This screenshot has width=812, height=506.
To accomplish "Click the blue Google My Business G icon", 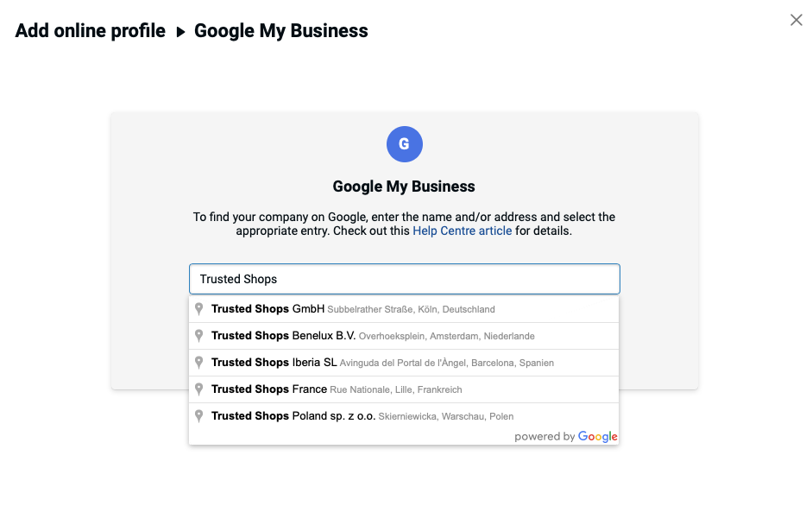I will [x=405, y=144].
